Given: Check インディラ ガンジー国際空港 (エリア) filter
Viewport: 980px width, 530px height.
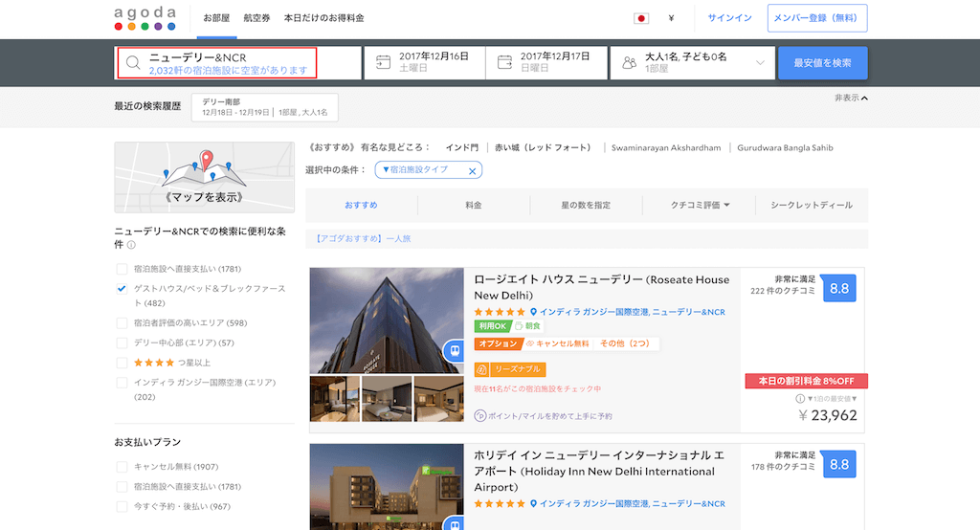Looking at the screenshot, I should [122, 383].
